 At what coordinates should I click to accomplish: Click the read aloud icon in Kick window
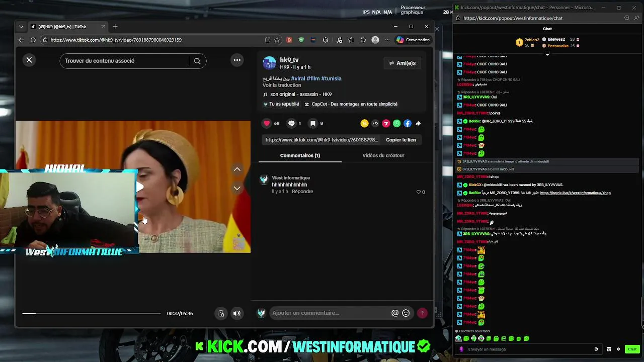tap(636, 18)
